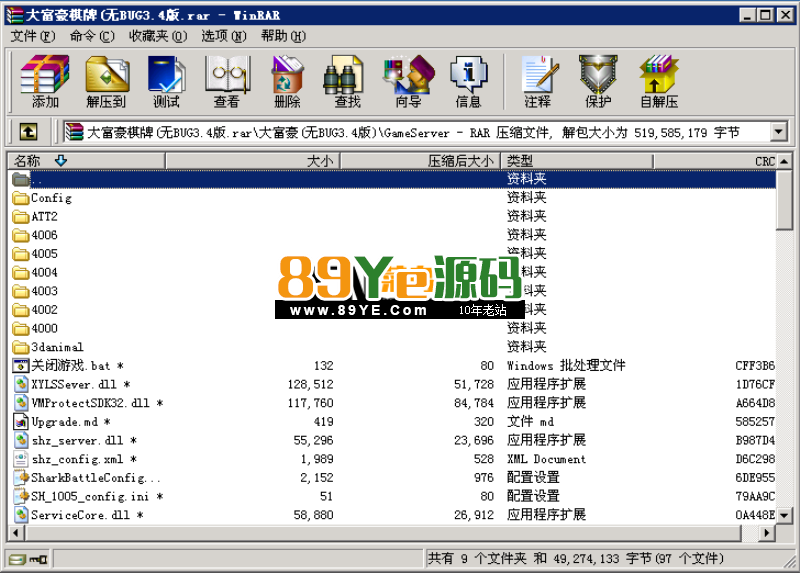Select folder 4005 name

44,254
